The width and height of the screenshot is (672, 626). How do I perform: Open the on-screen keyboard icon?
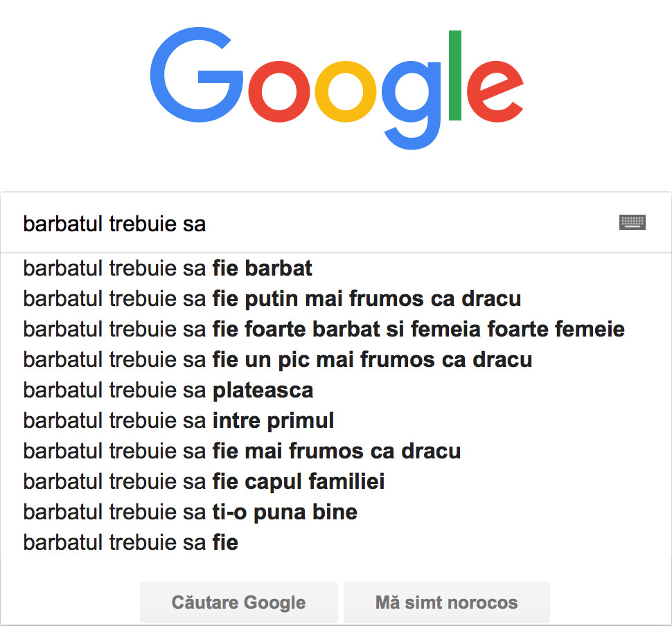(x=632, y=222)
